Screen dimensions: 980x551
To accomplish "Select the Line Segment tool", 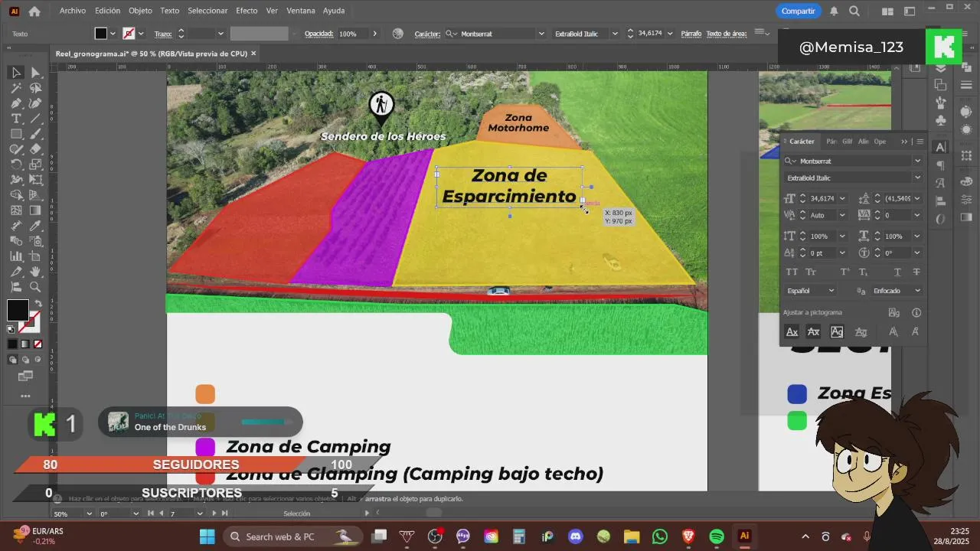I will tap(35, 119).
